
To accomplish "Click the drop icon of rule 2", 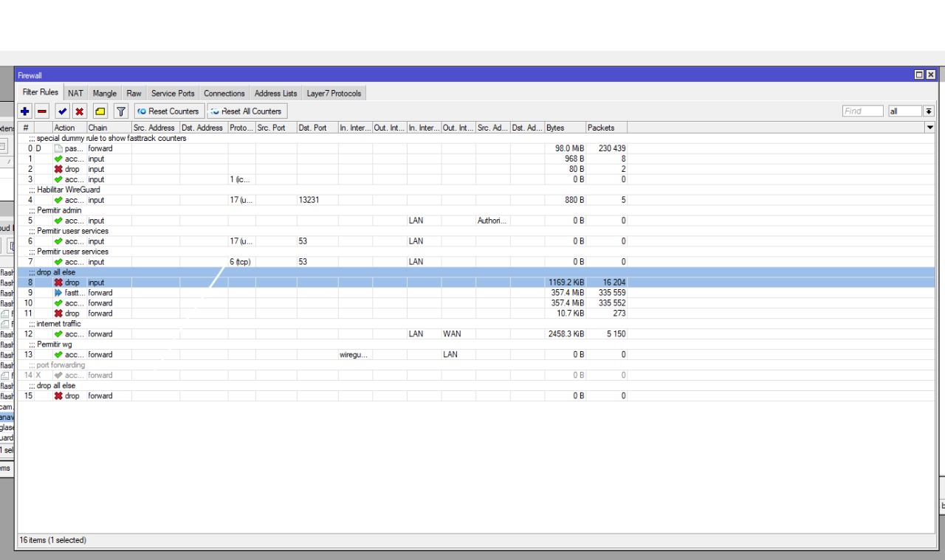I will (x=58, y=169).
